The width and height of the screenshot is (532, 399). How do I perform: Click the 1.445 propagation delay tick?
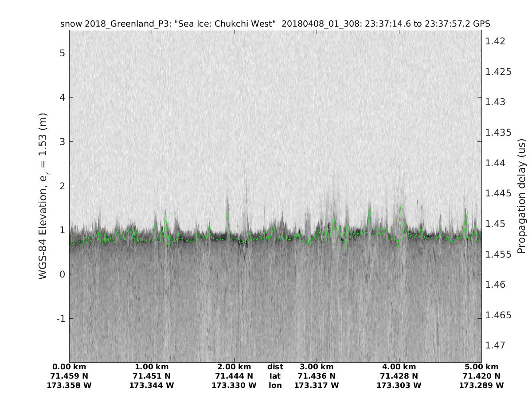click(x=498, y=193)
